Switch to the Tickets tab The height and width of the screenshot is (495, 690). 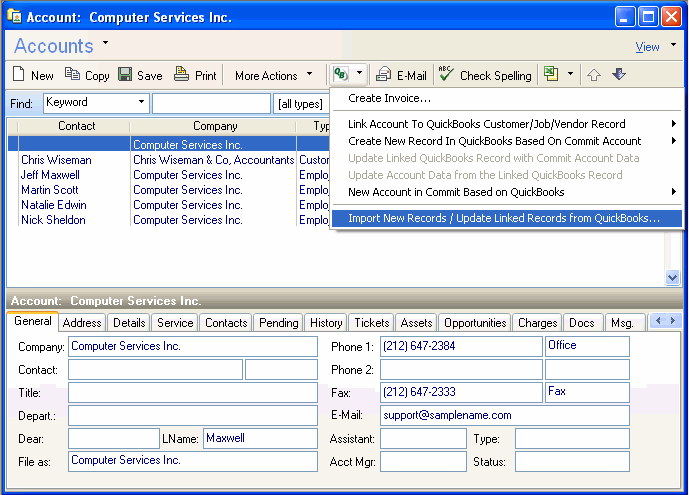pos(371,323)
